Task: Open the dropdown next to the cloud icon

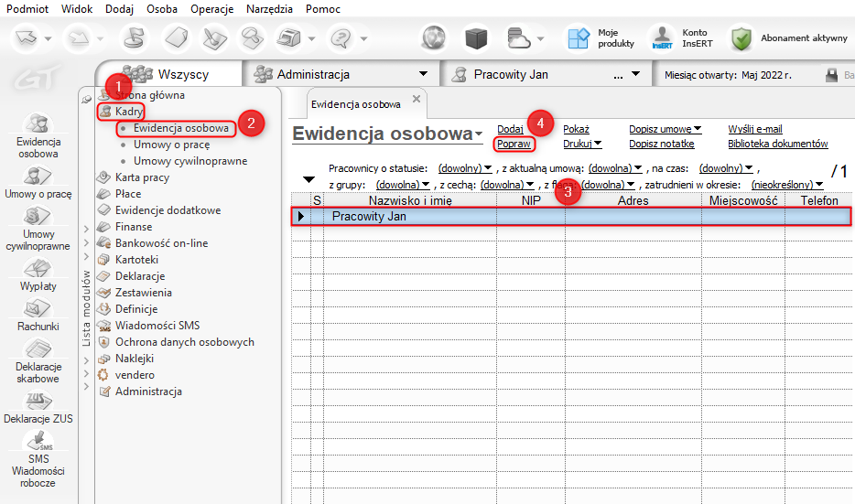Action: (540, 38)
